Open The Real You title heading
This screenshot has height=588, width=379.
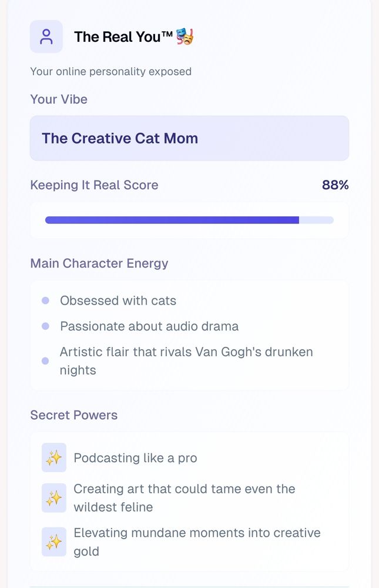[x=122, y=36]
